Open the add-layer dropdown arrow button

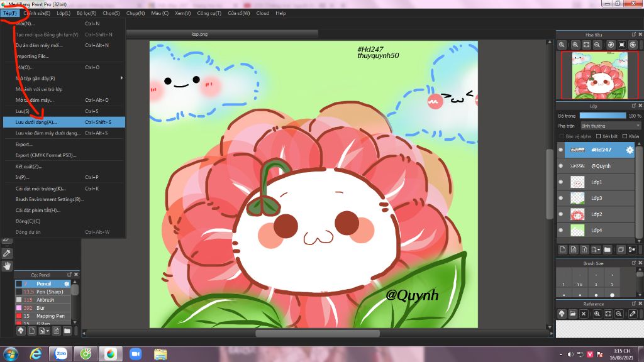(x=596, y=250)
